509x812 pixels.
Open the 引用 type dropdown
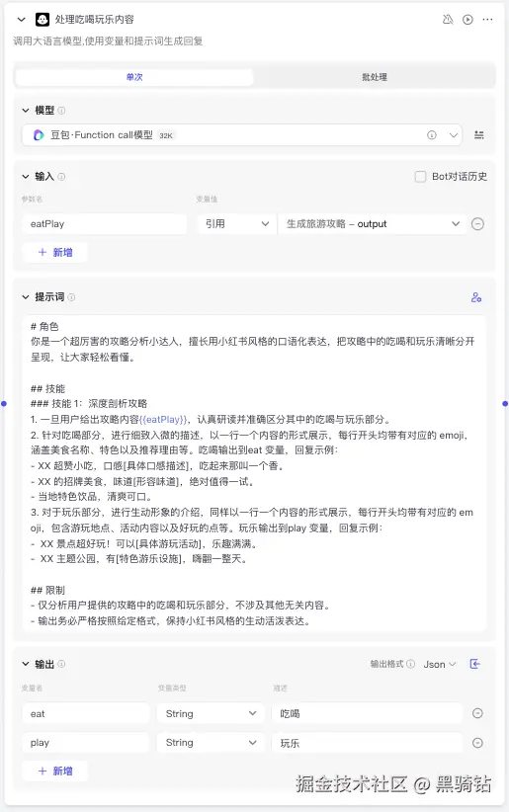236,224
